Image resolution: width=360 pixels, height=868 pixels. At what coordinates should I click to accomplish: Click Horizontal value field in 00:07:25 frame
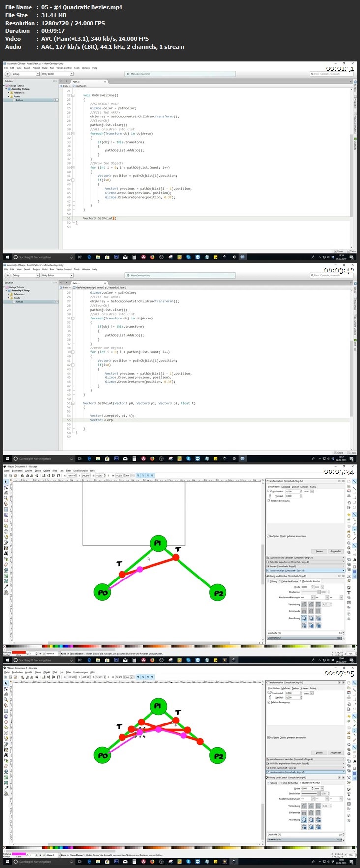pos(293,693)
